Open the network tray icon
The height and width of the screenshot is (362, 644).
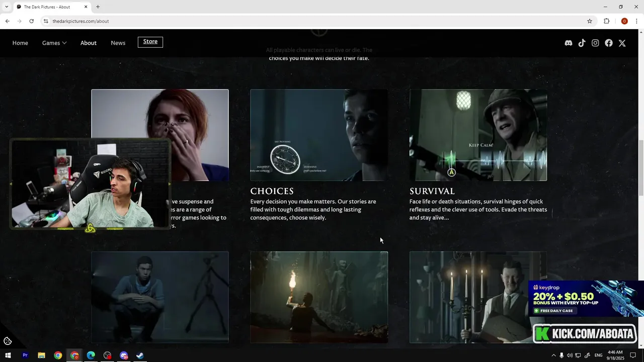pos(578,355)
